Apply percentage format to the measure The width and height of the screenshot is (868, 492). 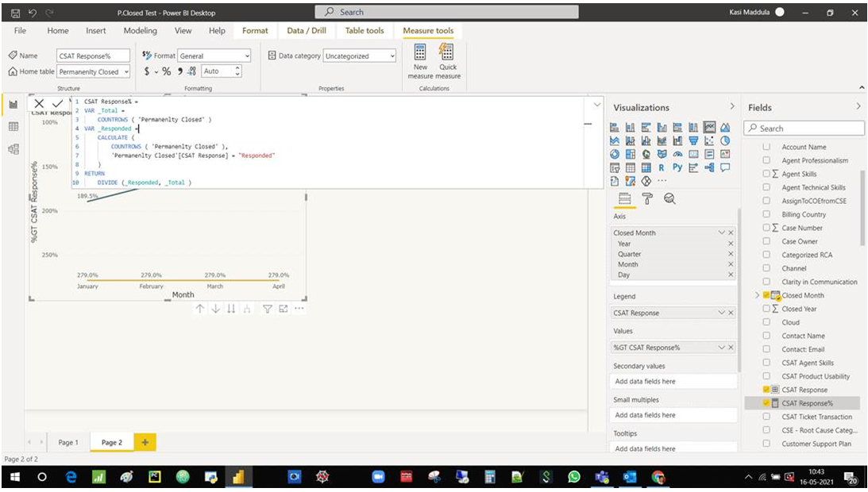coord(166,71)
